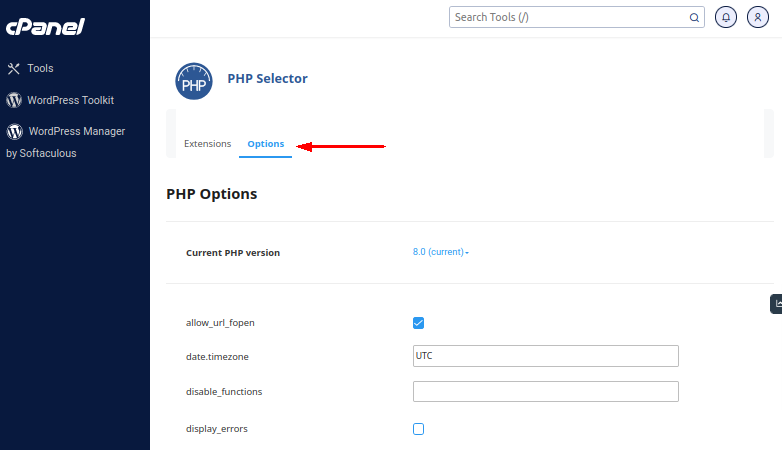Screen dimensions: 782x450
Task: Switch to the Extensions tab
Action: (207, 144)
